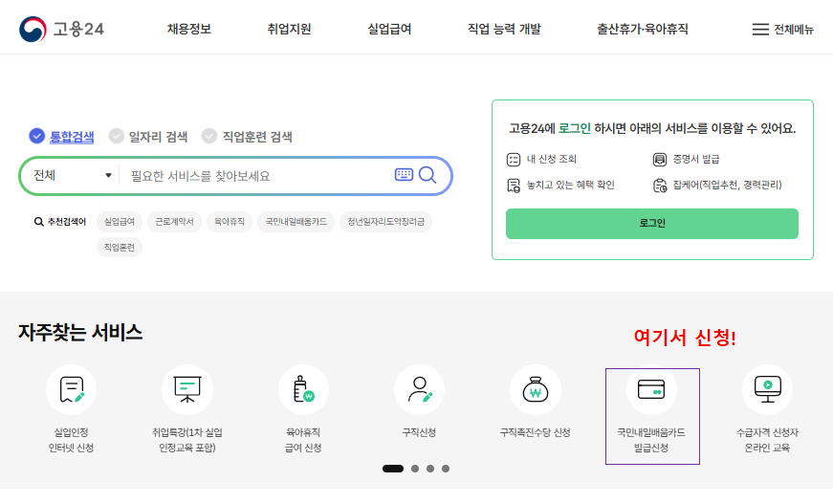Click the 고용24 logo
Viewport: 833px width, 504px height.
(x=61, y=29)
